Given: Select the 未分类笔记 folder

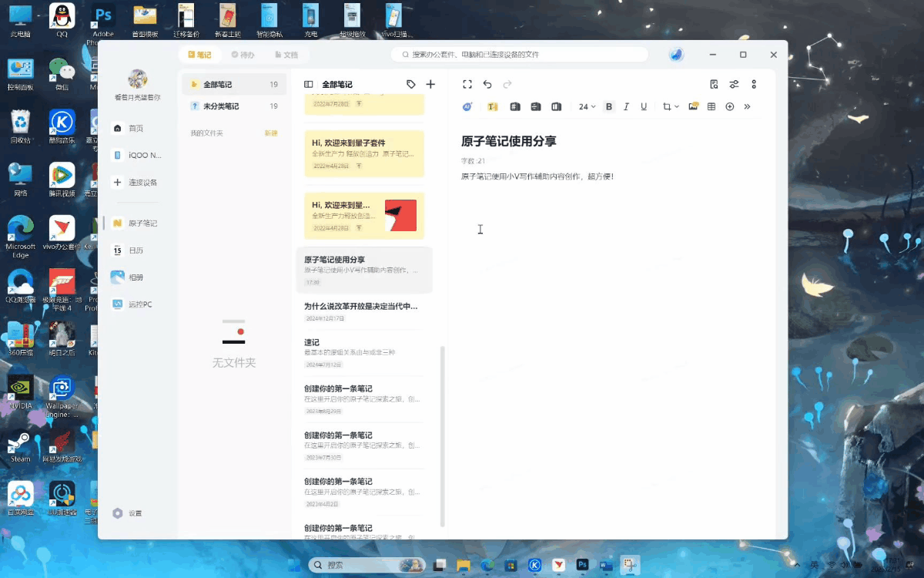Looking at the screenshot, I should click(234, 106).
